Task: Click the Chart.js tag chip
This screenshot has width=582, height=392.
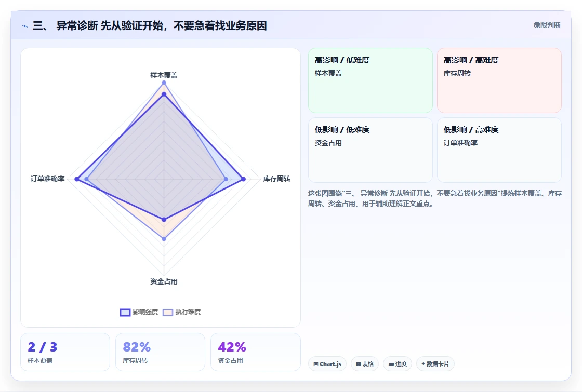Action: tap(327, 364)
